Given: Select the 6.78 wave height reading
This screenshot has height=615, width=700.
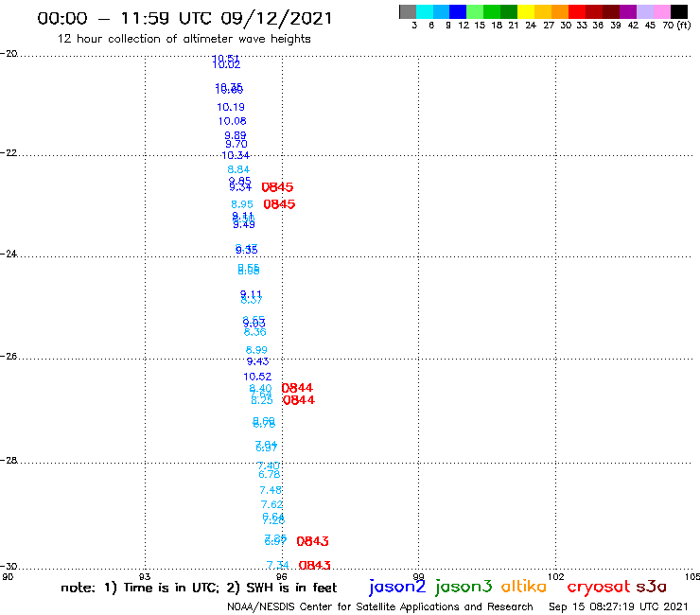Looking at the screenshot, I should point(270,474).
